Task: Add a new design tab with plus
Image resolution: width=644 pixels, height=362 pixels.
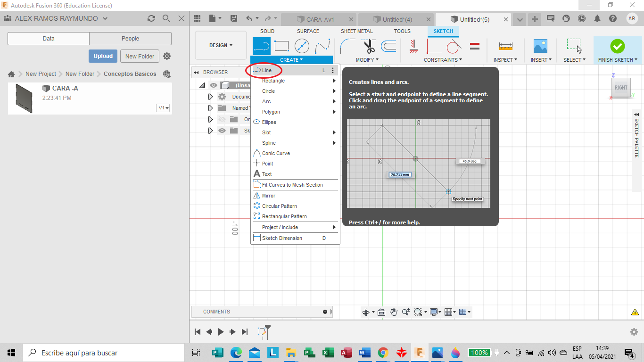Action: [535, 19]
